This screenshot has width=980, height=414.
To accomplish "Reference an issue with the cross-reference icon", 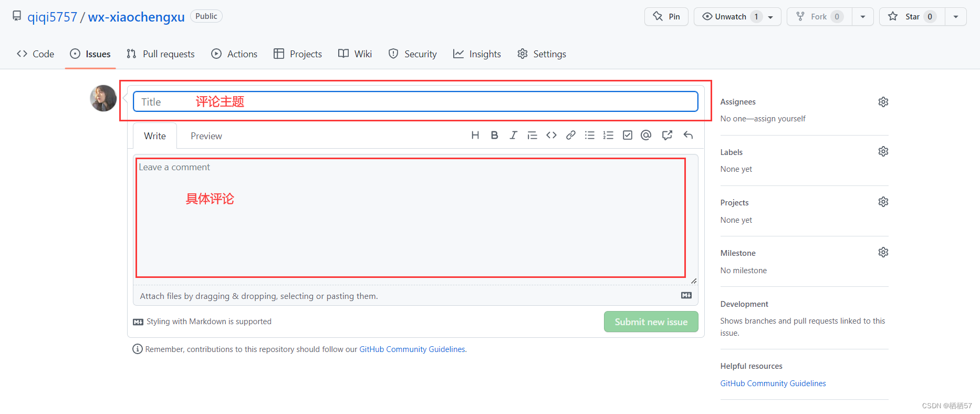I will click(x=667, y=136).
